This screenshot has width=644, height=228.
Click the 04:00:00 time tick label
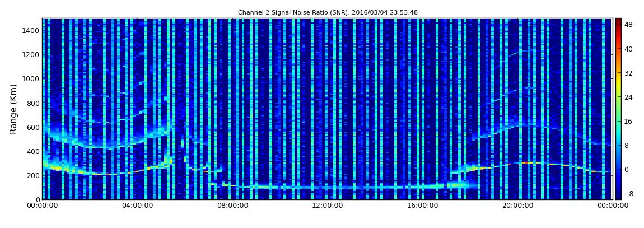137,206
